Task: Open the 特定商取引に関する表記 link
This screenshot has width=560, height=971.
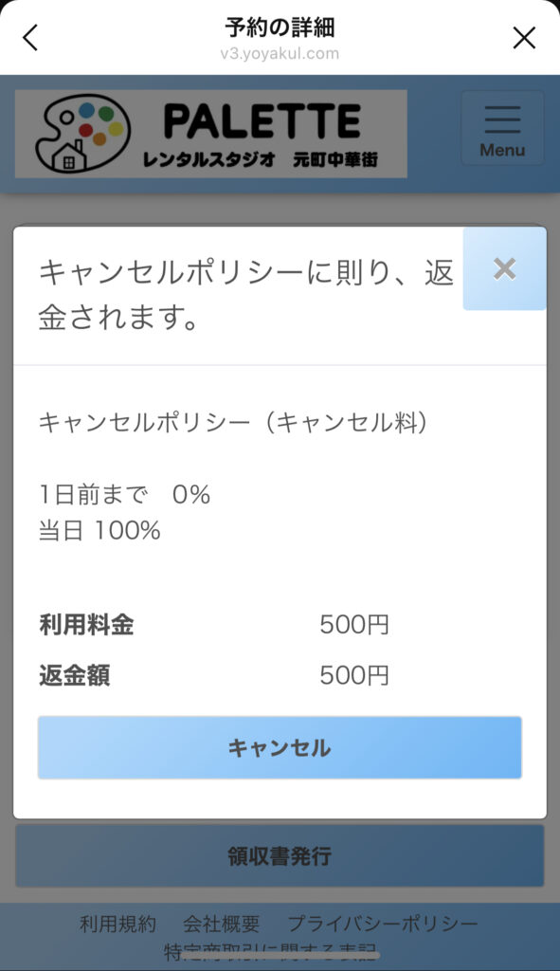Action: tap(270, 952)
